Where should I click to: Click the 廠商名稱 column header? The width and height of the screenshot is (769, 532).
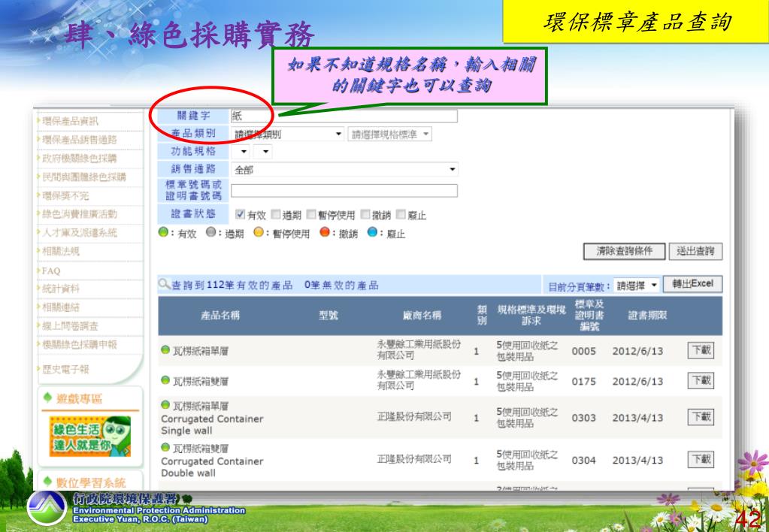click(x=422, y=316)
